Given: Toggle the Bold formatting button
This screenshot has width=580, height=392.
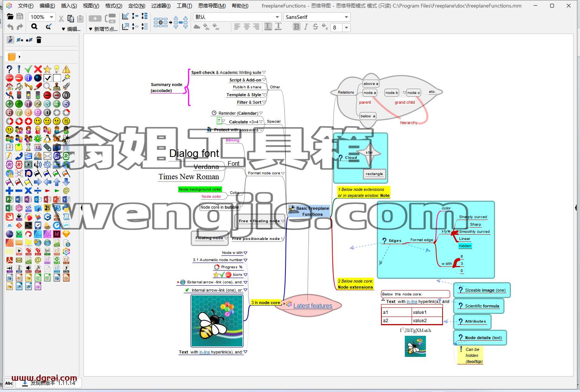Looking at the screenshot, I should click(x=296, y=27).
